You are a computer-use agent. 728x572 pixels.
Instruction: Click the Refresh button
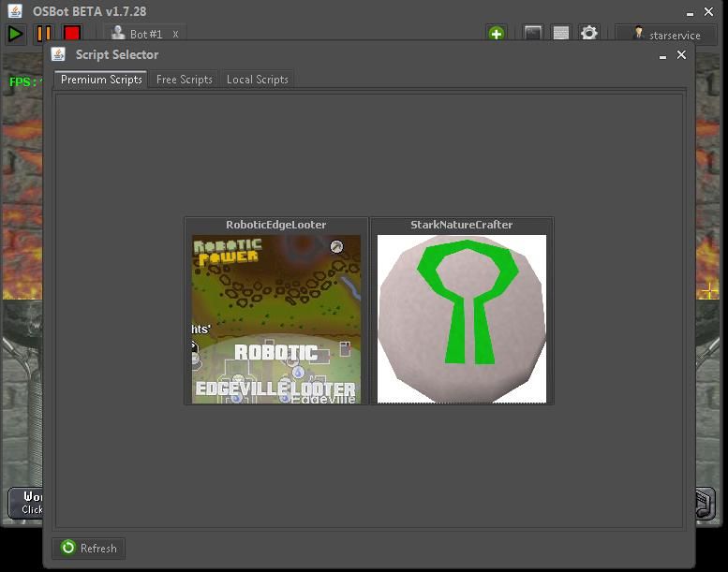point(89,549)
